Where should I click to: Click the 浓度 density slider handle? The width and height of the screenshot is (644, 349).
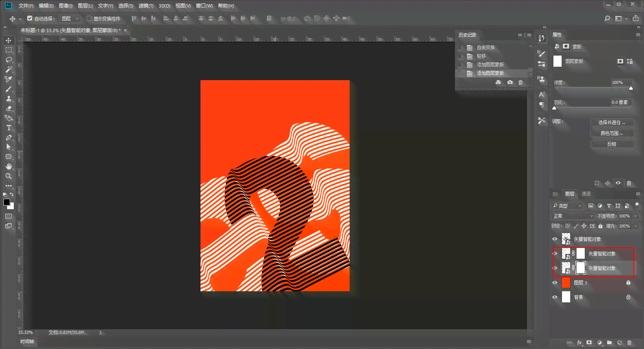tap(631, 88)
